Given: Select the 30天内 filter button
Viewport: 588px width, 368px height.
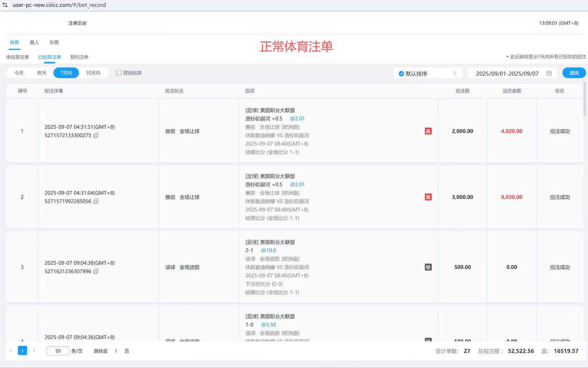Looking at the screenshot, I should [x=93, y=72].
